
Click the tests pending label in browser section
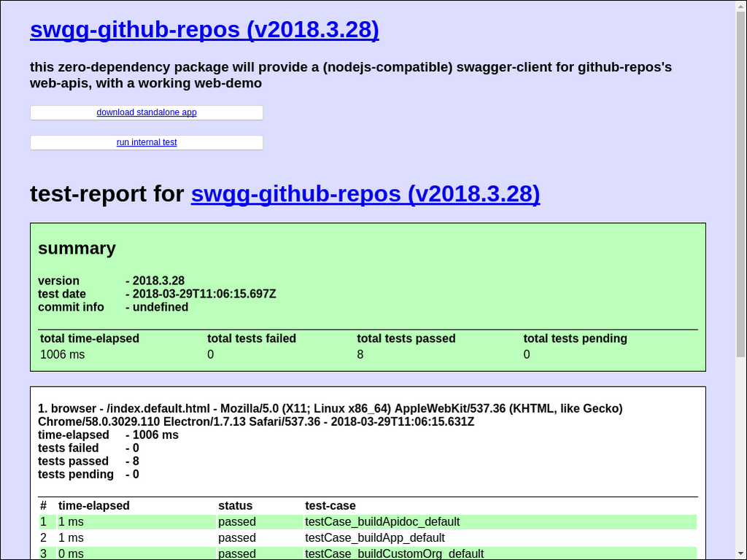pos(76,474)
